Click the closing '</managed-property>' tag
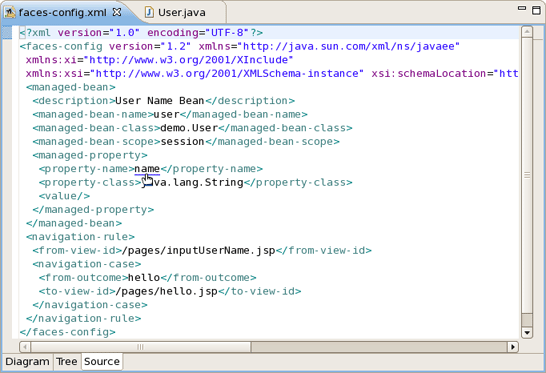546x373 pixels. (x=93, y=210)
